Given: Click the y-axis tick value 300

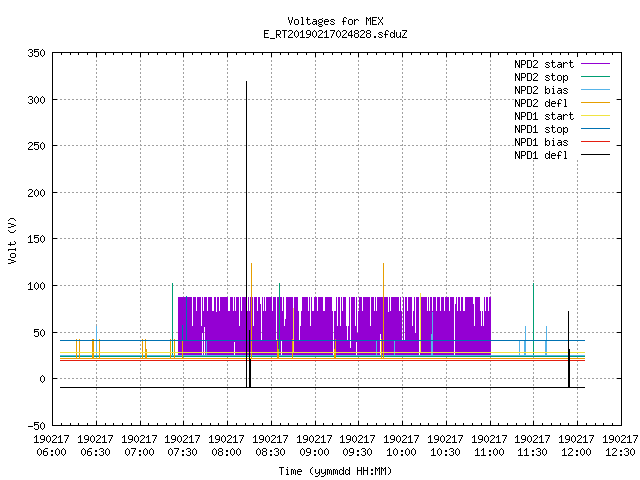Looking at the screenshot, I should [36, 100].
